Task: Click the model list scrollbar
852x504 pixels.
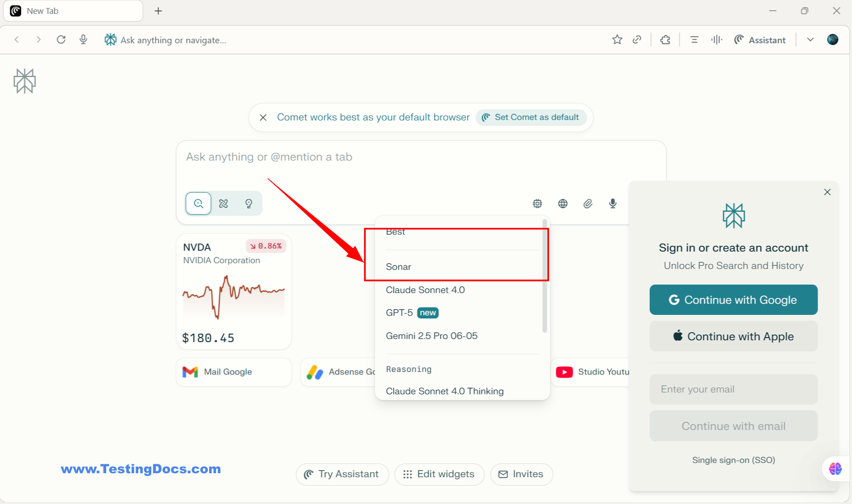Action: 544,277
